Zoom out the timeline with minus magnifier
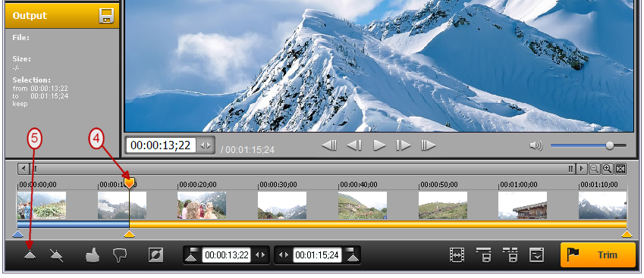 pos(594,168)
